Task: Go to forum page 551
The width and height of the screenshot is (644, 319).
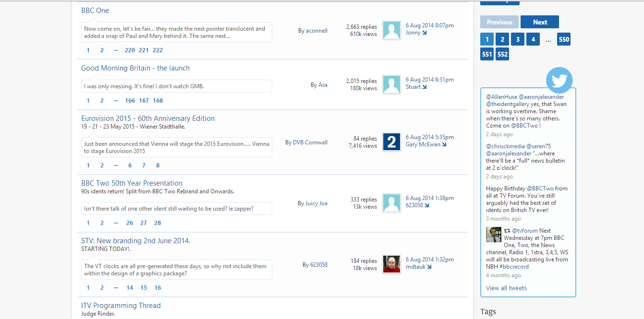Action: [x=487, y=54]
